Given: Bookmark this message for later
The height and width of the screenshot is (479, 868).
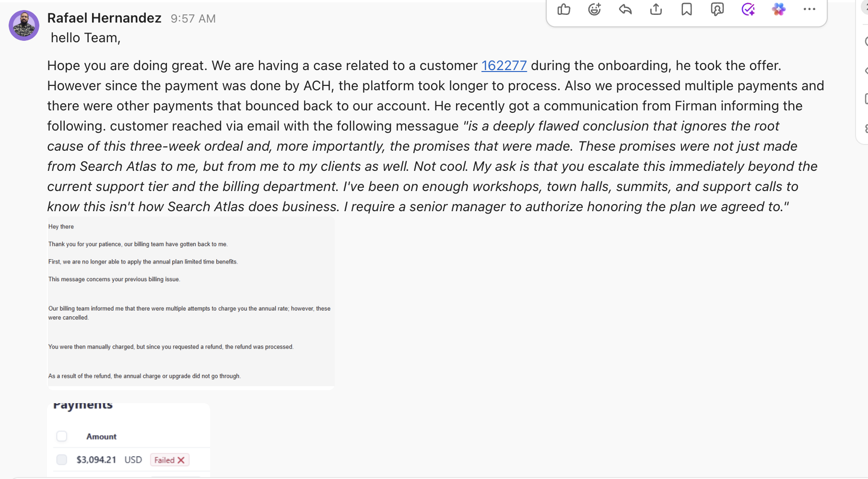Looking at the screenshot, I should 687,9.
